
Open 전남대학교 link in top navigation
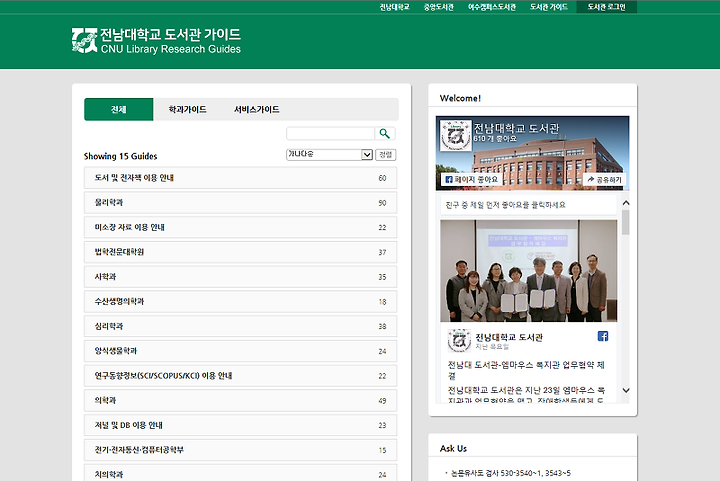(394, 7)
